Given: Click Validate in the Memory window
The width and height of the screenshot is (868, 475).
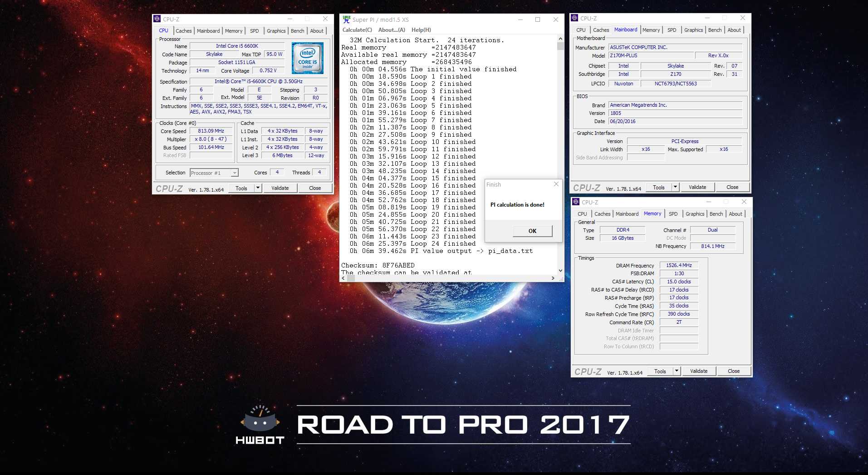Looking at the screenshot, I should point(699,371).
